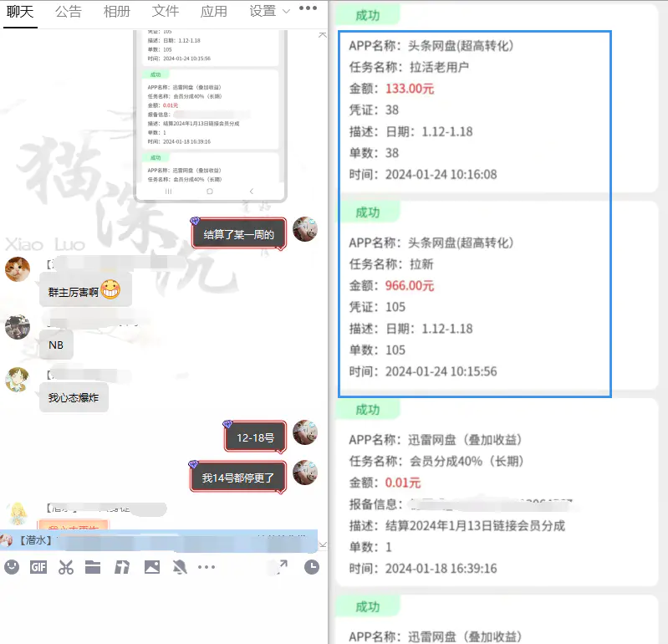The height and width of the screenshot is (644, 668).
Task: Switch to the 相册 tab
Action: (116, 12)
